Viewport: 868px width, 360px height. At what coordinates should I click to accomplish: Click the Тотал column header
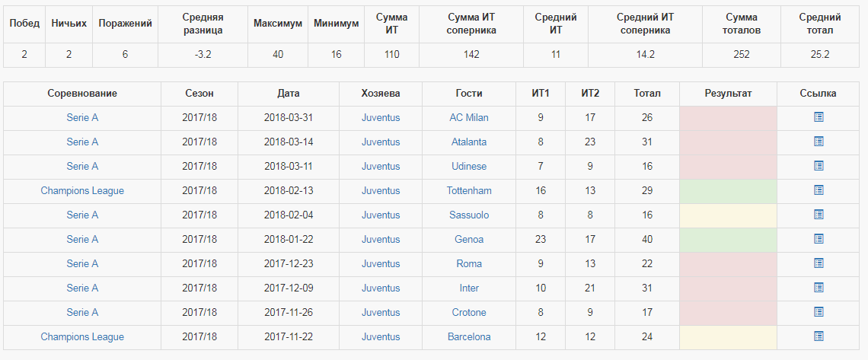(647, 94)
